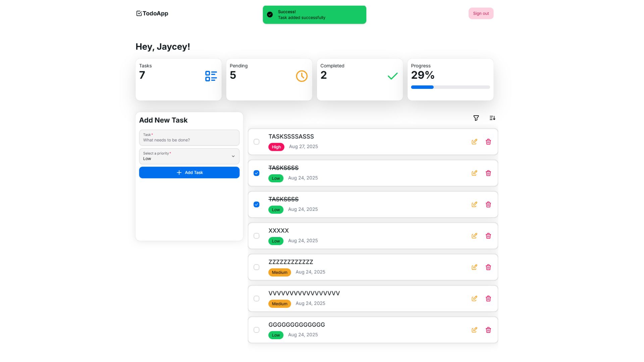
Task: Check the ZZZZZZZZZZZZ task checkbox
Action: pos(257,267)
